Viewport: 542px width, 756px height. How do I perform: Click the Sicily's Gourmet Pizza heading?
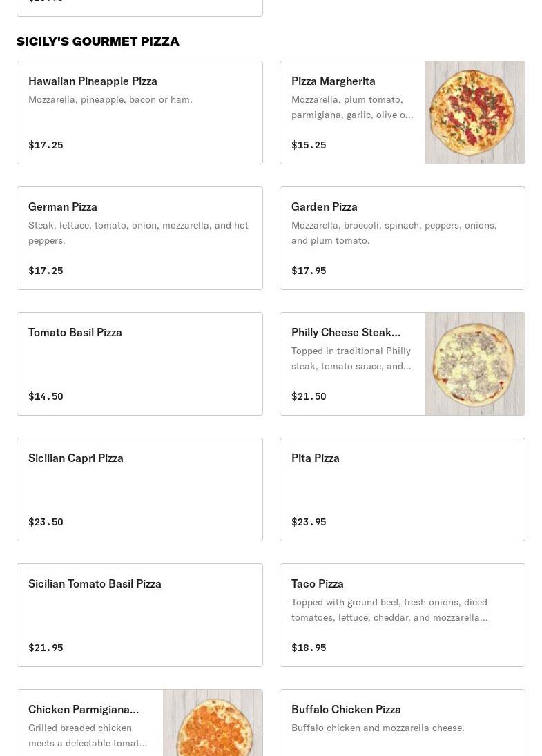pos(98,41)
